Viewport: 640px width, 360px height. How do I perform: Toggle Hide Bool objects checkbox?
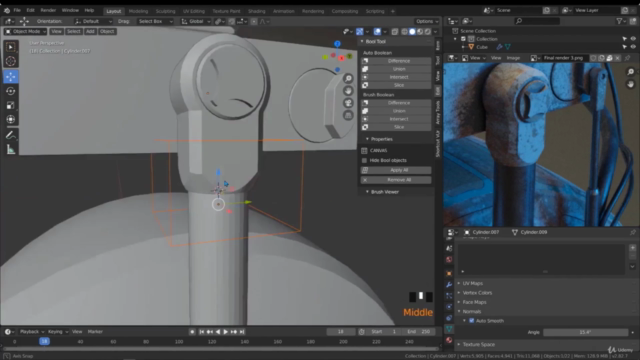(x=364, y=160)
